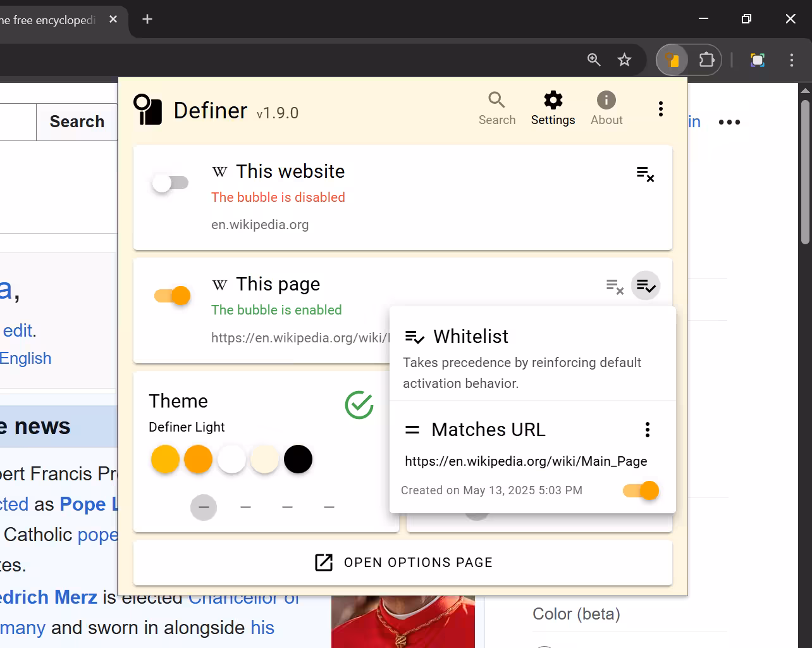The width and height of the screenshot is (812, 648).
Task: Click the 'English' link on Wikipedia
Action: point(25,358)
